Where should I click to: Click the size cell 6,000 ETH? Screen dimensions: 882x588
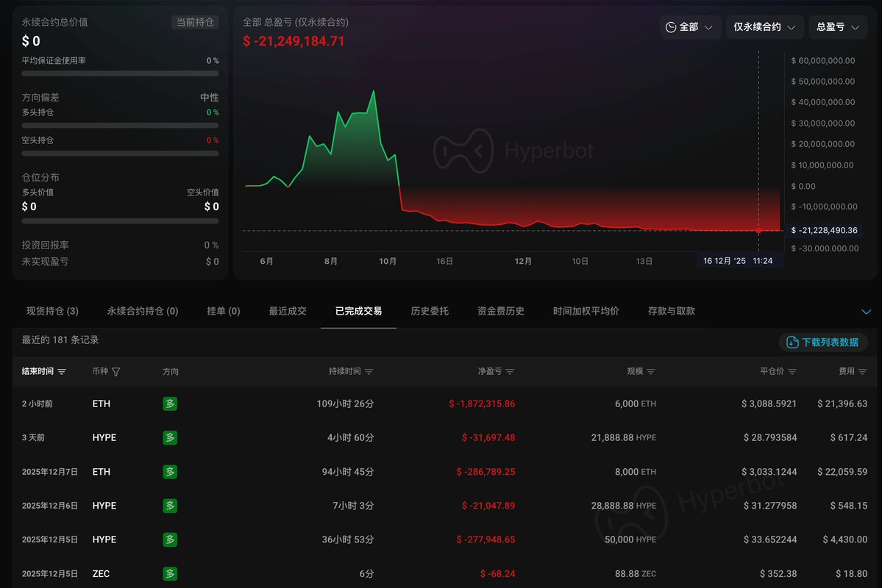coord(635,404)
